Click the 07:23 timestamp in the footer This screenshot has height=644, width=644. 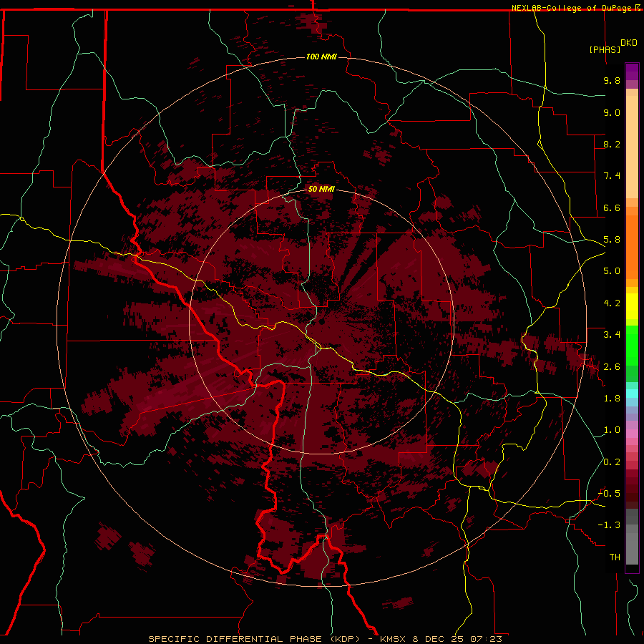click(x=486, y=639)
